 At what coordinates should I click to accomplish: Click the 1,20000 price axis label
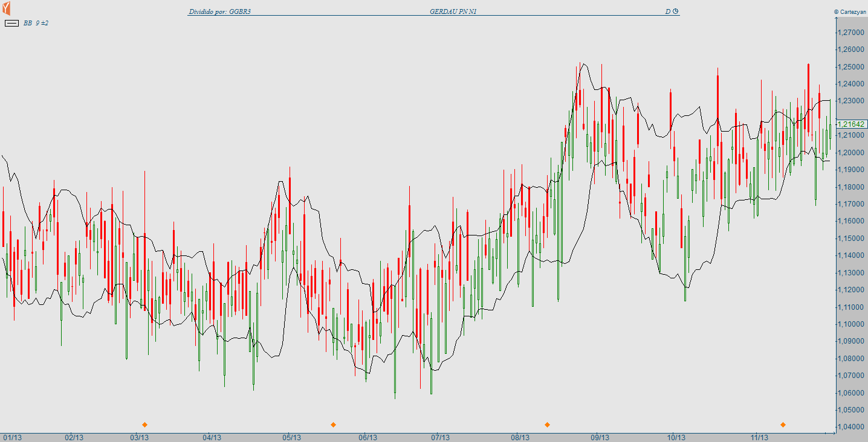[x=850, y=153]
